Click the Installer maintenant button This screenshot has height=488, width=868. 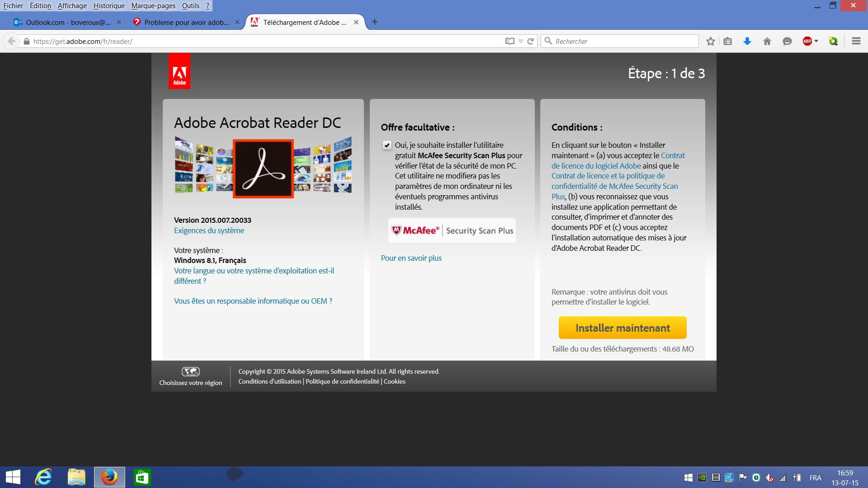pyautogui.click(x=623, y=328)
